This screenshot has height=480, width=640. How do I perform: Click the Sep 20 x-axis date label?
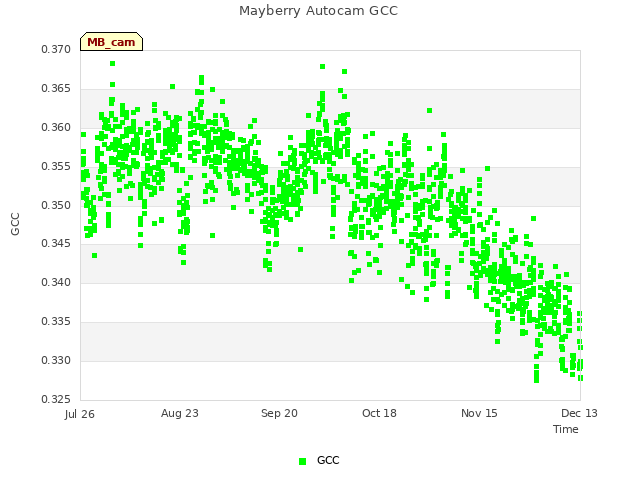point(280,413)
